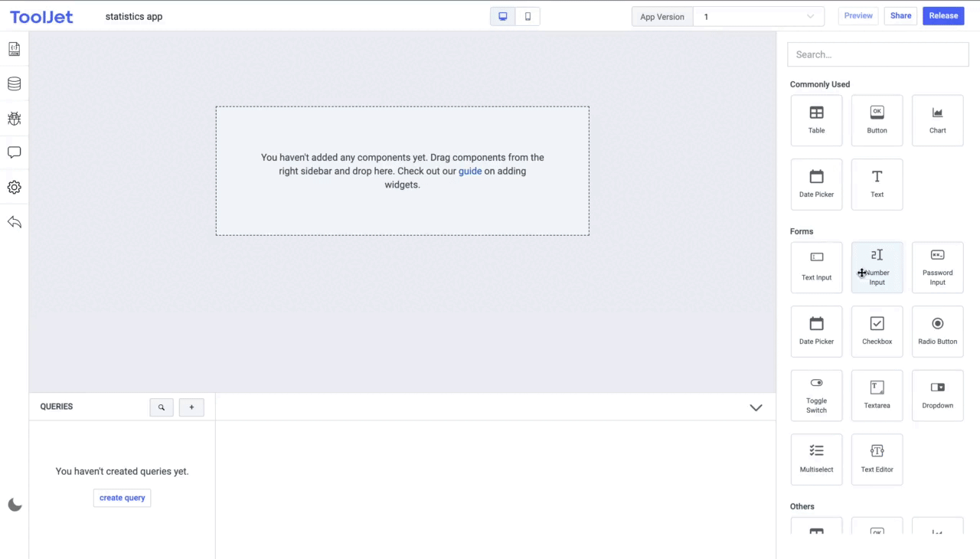Viewport: 980px width, 559px height.
Task: Open the datasources database icon
Action: [14, 84]
